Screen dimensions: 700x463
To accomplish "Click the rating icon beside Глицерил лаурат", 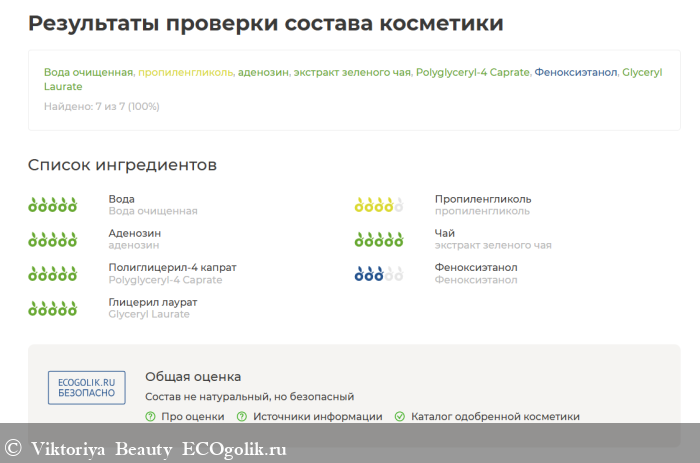I will tap(52, 308).
